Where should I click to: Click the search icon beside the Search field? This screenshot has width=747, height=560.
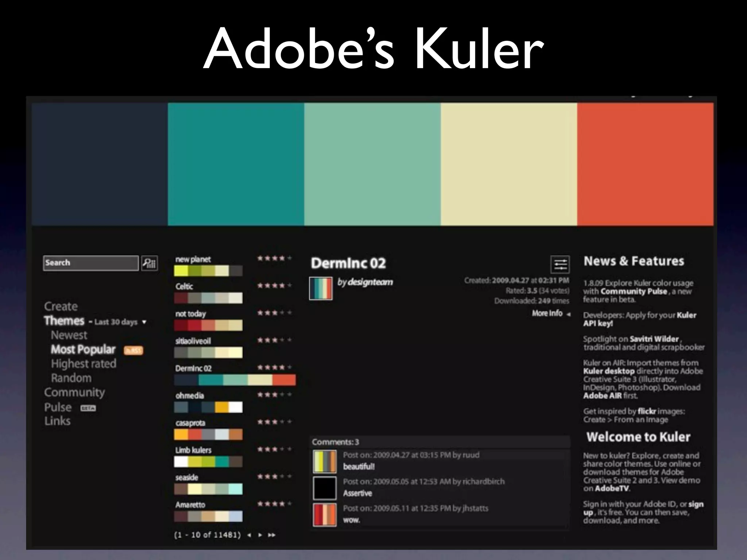click(150, 263)
